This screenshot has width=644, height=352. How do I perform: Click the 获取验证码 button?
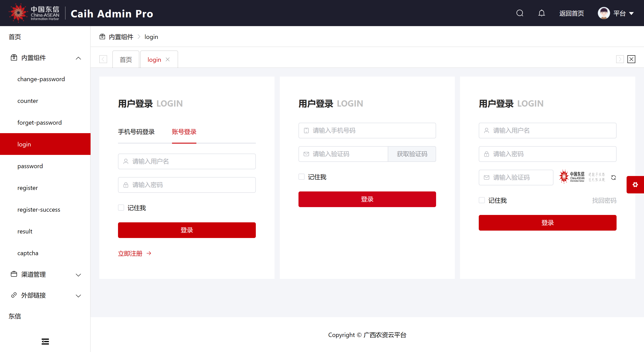click(x=412, y=154)
